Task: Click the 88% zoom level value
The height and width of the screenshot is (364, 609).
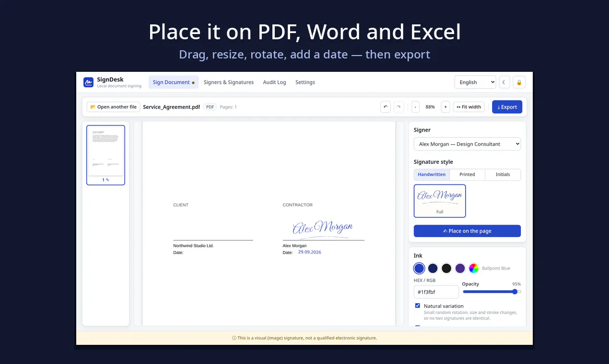Action: coord(430,107)
